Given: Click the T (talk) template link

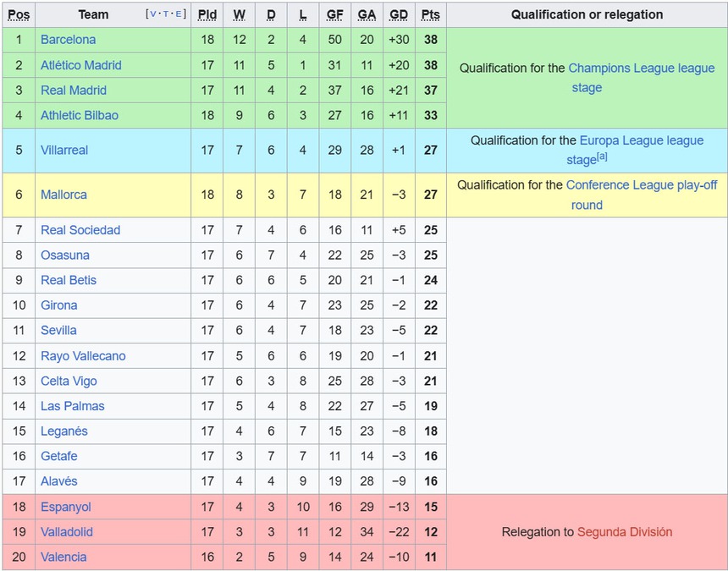Looking at the screenshot, I should [166, 14].
